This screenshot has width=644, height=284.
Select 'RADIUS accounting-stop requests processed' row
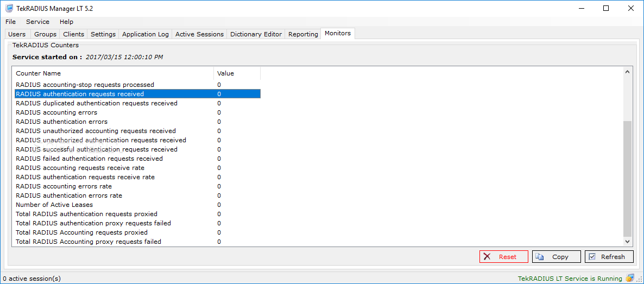(x=137, y=85)
